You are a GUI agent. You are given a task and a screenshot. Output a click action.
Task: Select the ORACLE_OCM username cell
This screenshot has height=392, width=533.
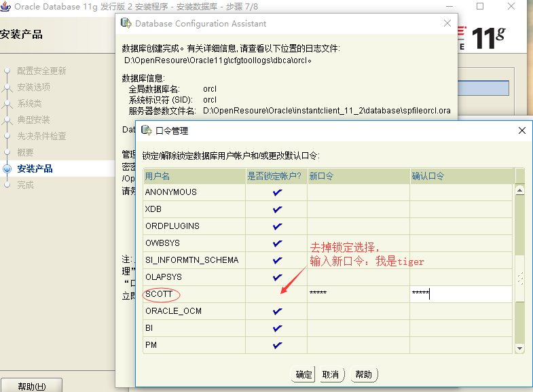point(194,311)
